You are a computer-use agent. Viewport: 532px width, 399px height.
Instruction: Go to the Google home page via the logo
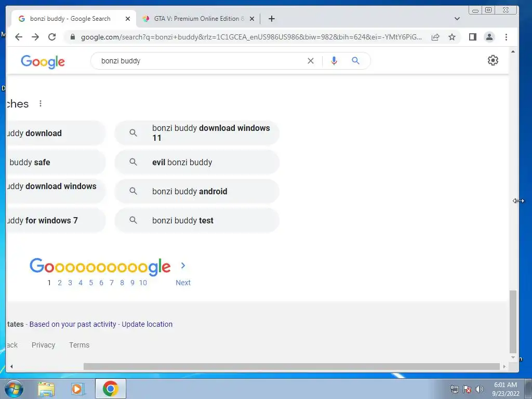pyautogui.click(x=43, y=62)
